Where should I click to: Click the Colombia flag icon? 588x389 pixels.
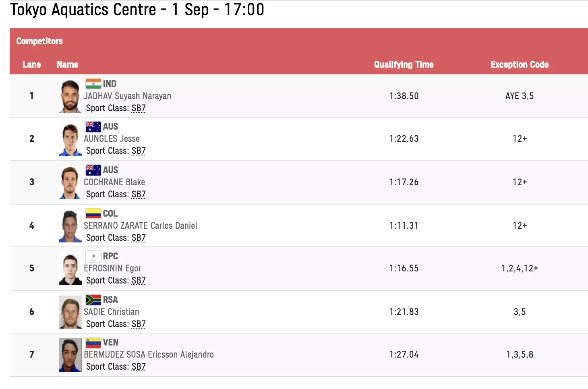coord(93,213)
